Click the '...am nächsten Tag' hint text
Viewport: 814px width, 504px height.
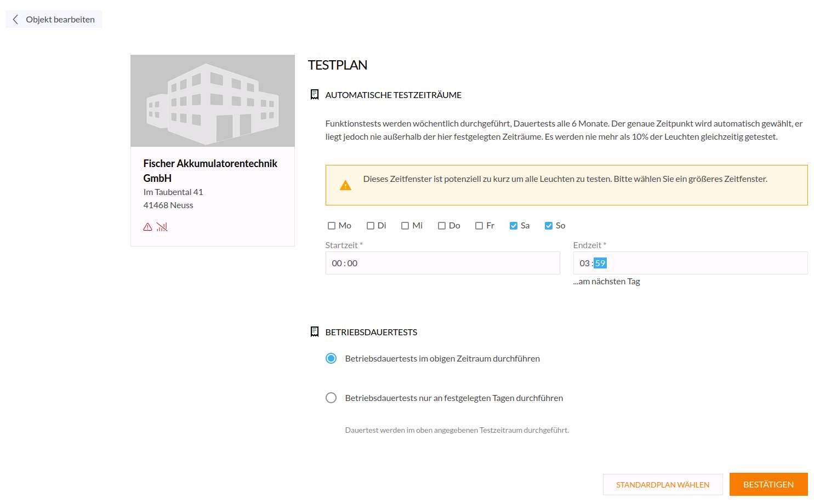pos(607,282)
